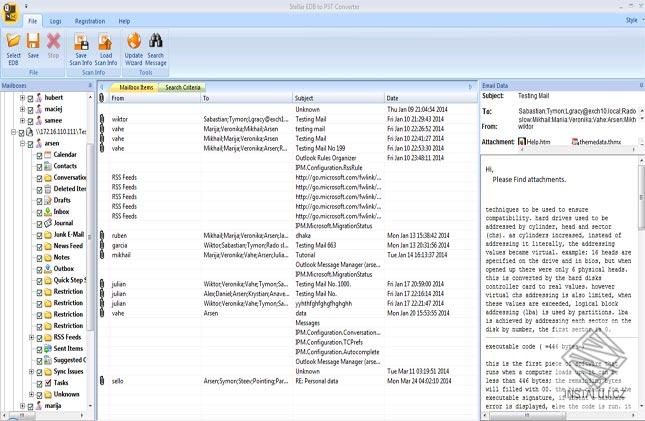Screen dimensions: 645x421
Task: Open the Help.htm attachment
Action: 534,142
